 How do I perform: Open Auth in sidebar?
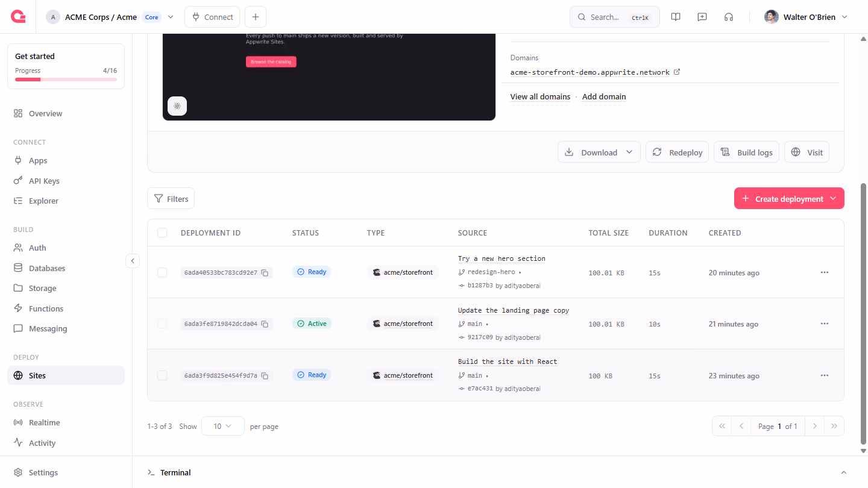point(66,248)
